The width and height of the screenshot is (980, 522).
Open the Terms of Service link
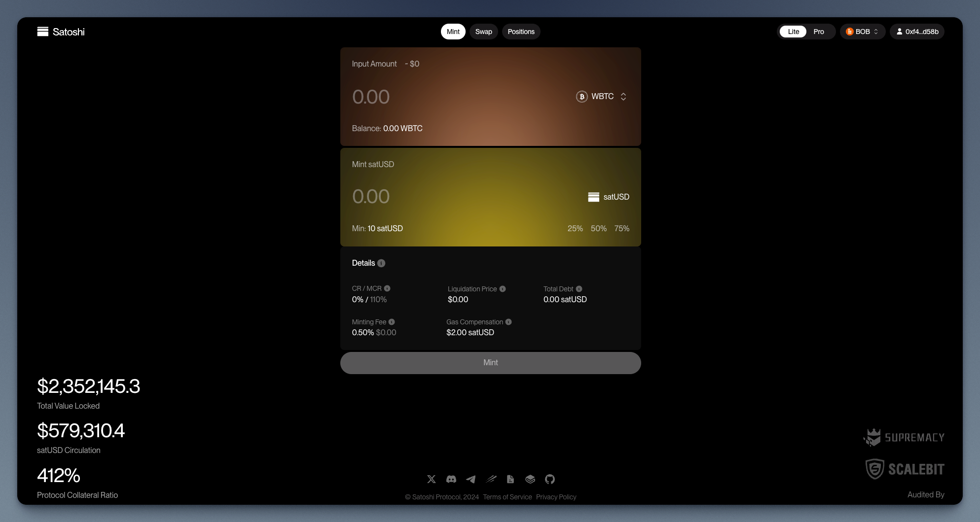coord(508,497)
